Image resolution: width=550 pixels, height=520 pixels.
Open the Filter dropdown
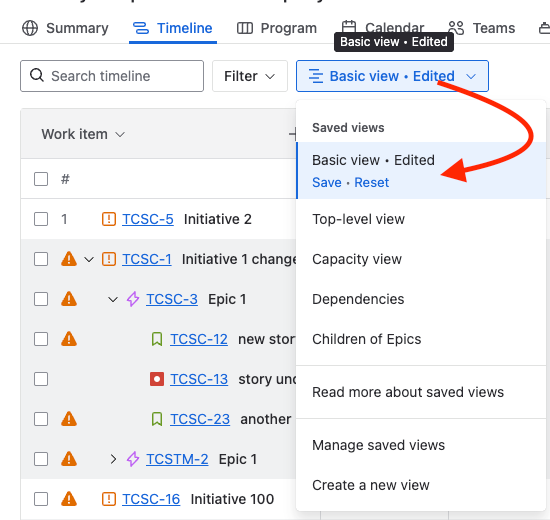[x=250, y=76]
